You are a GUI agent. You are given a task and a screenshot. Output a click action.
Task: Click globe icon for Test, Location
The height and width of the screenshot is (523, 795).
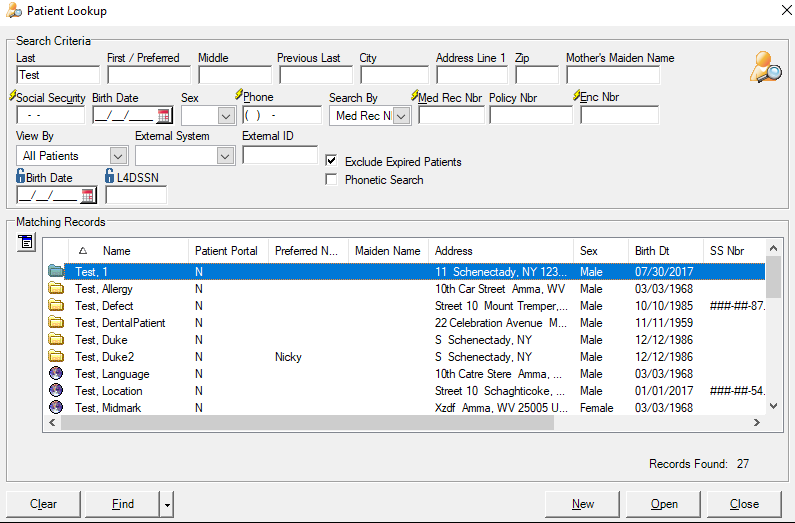tap(56, 390)
